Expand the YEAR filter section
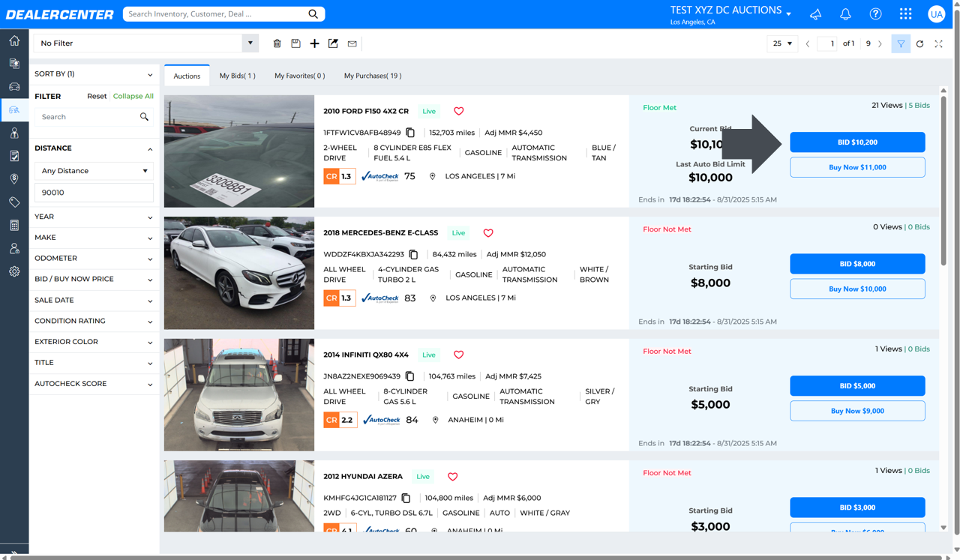960x560 pixels. coord(94,217)
